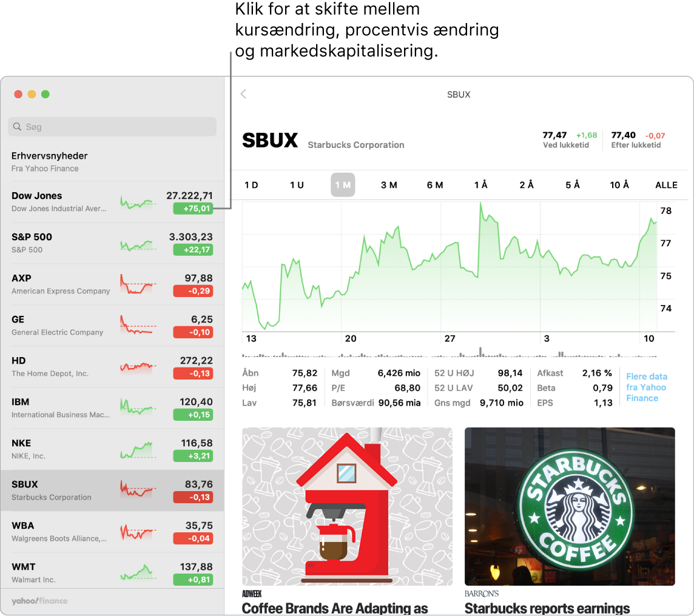Select American Express Company row
The width and height of the screenshot is (694, 616).
point(112,284)
